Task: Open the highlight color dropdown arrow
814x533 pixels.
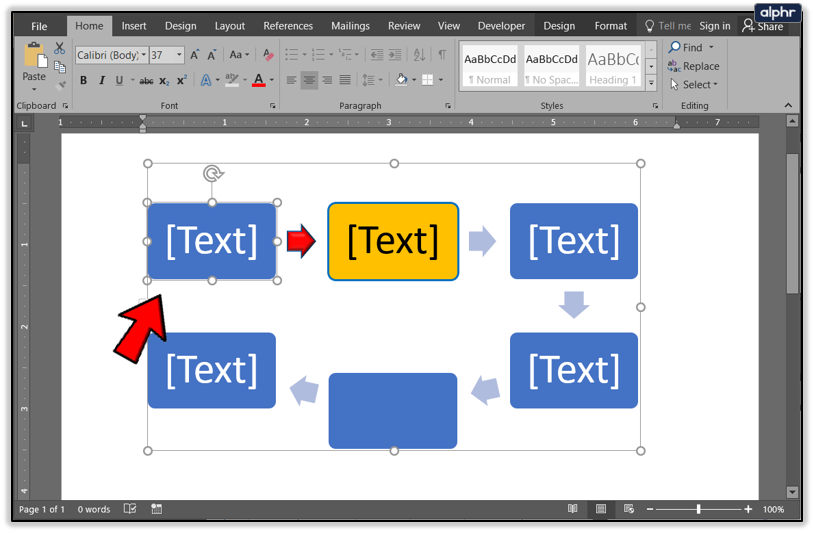Action: click(x=245, y=80)
